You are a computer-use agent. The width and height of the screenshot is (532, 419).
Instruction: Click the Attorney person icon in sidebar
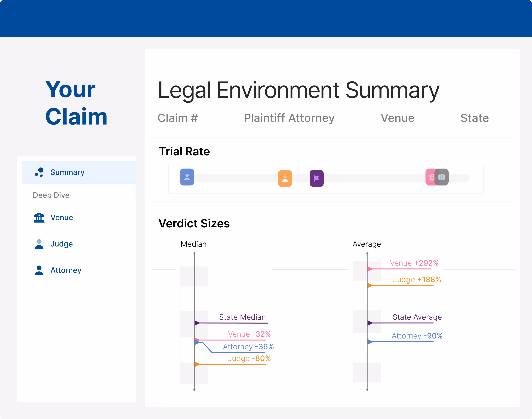[x=39, y=270]
